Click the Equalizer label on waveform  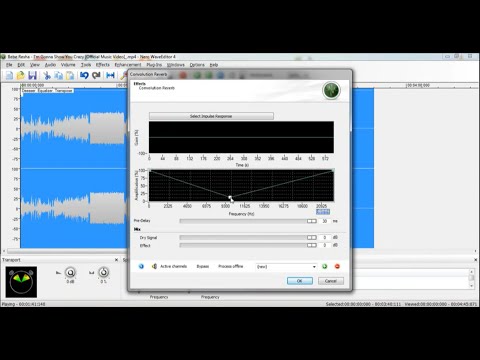[x=45, y=91]
